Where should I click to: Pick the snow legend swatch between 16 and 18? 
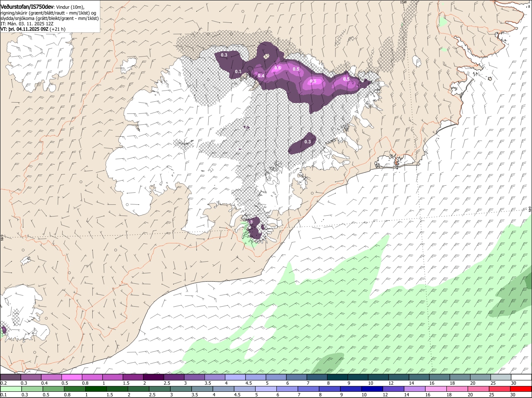[440, 377]
